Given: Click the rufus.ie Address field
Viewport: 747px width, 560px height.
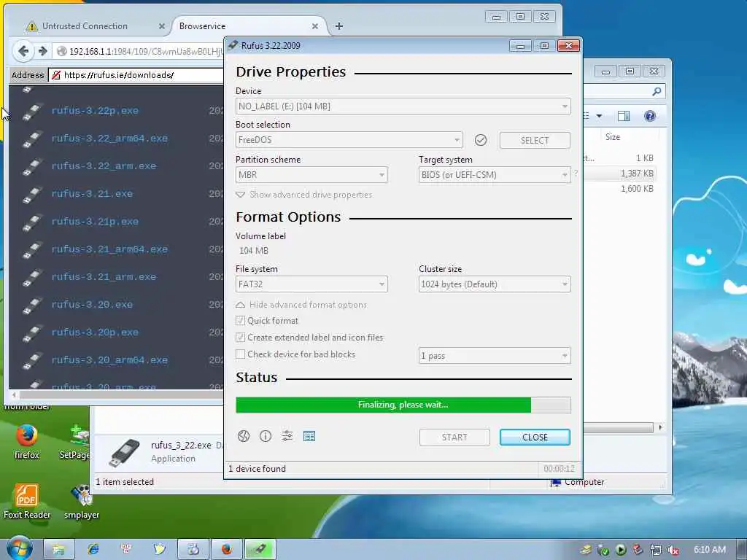Looking at the screenshot, I should [x=136, y=75].
